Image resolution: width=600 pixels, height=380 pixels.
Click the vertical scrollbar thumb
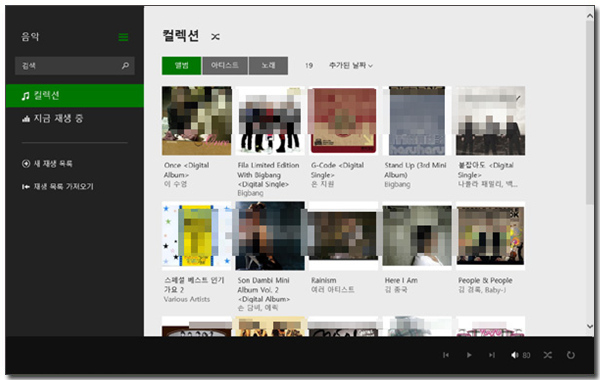(590, 112)
